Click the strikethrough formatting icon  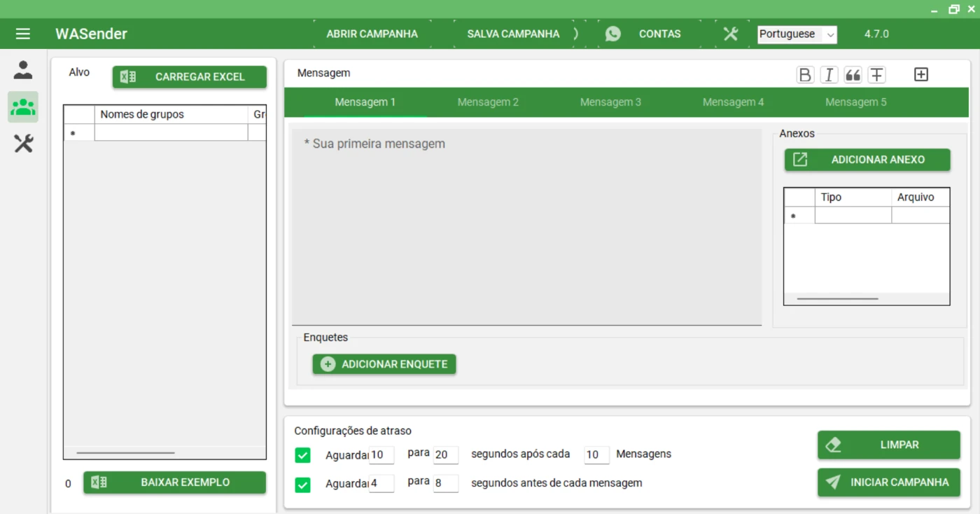click(876, 75)
